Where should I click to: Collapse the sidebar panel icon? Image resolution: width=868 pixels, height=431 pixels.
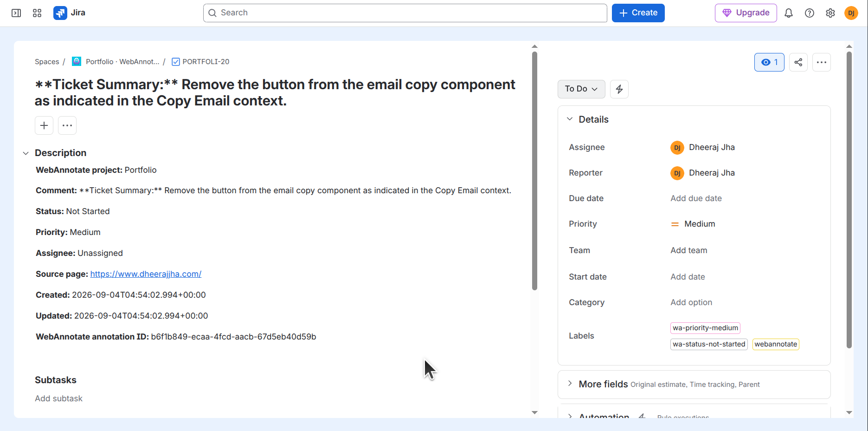[x=16, y=13]
